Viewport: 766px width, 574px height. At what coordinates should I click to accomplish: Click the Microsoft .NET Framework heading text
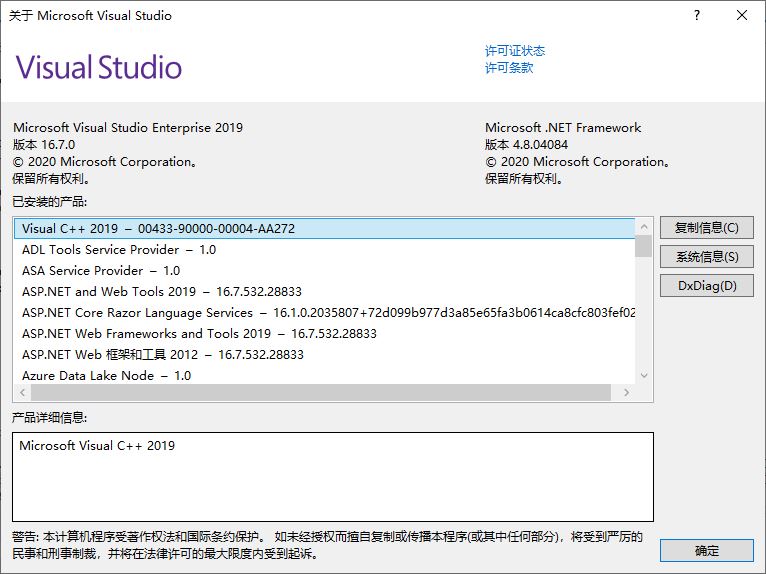pyautogui.click(x=563, y=128)
